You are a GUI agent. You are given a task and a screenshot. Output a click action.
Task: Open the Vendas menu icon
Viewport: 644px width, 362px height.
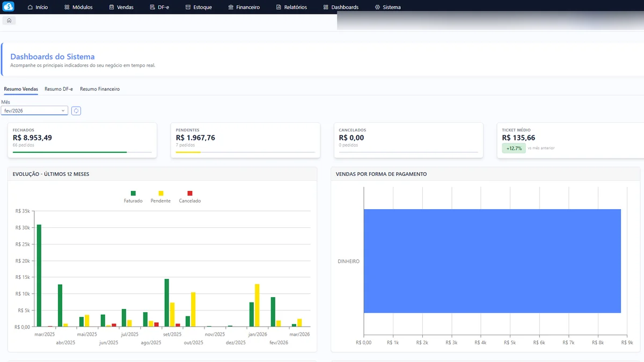(111, 7)
